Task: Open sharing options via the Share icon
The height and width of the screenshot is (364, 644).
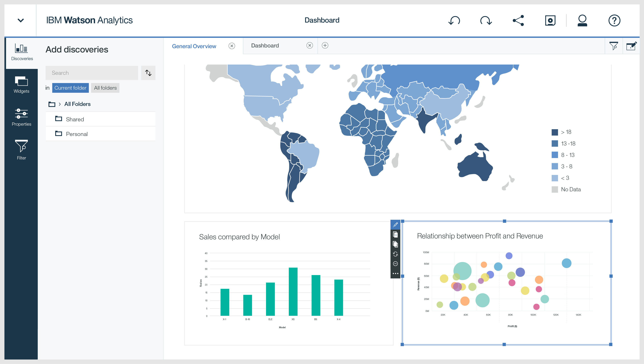Action: pos(518,20)
